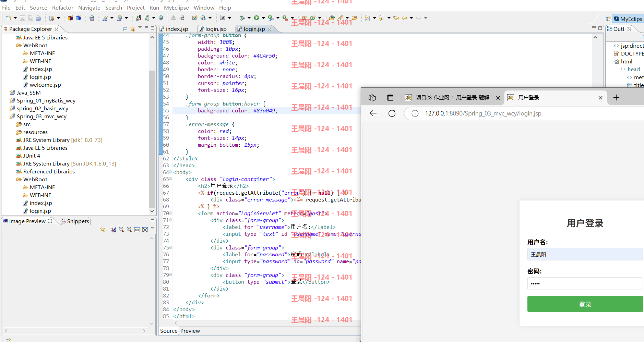Close the 用户登录 browser tab

[600, 98]
